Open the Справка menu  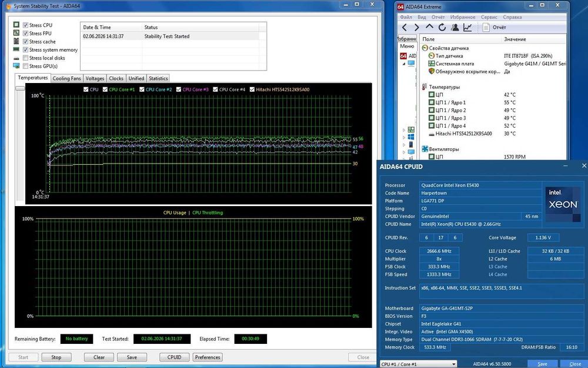coord(512,17)
